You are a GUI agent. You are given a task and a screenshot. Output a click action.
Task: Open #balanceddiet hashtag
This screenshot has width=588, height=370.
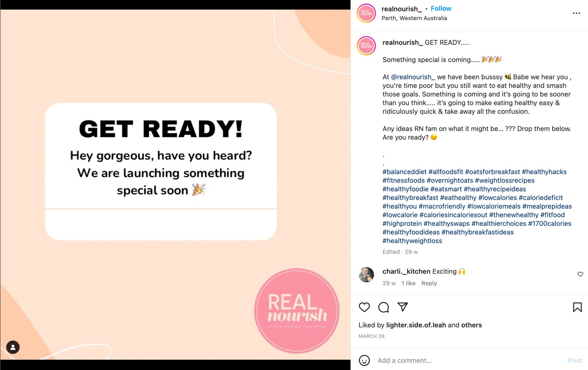404,172
